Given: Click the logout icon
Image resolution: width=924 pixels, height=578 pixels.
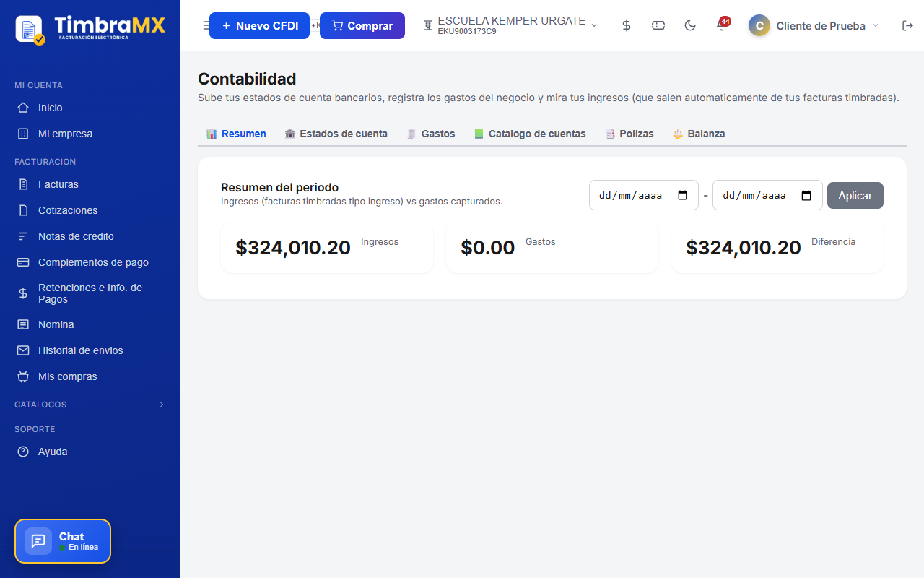Looking at the screenshot, I should tap(907, 25).
